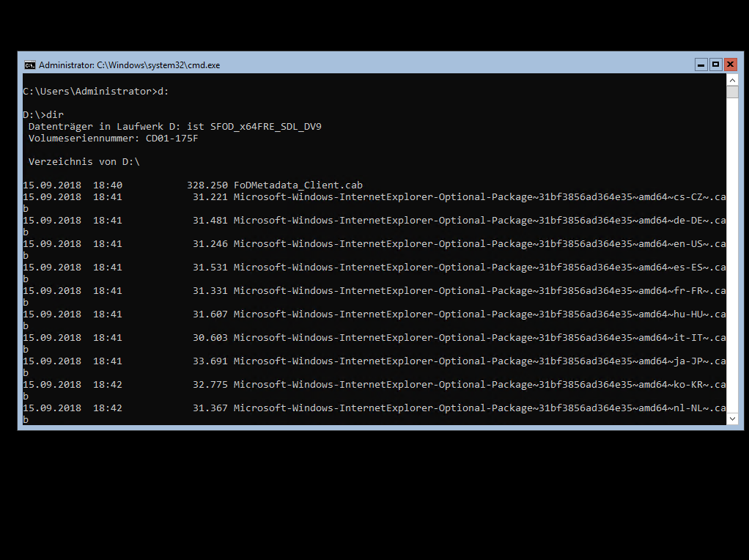Minimize the cmd.exe window
Screen dimensions: 749x560
click(x=701, y=65)
